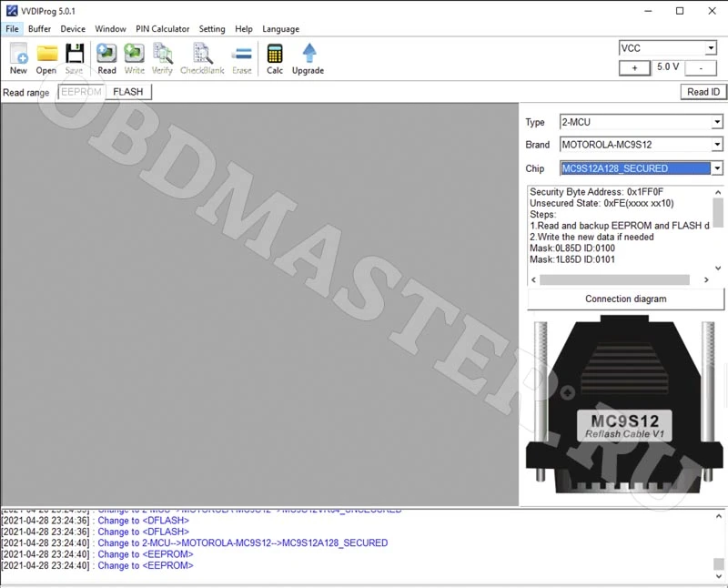Image resolution: width=728 pixels, height=588 pixels.
Task: Open the Window menu
Action: pyautogui.click(x=110, y=29)
